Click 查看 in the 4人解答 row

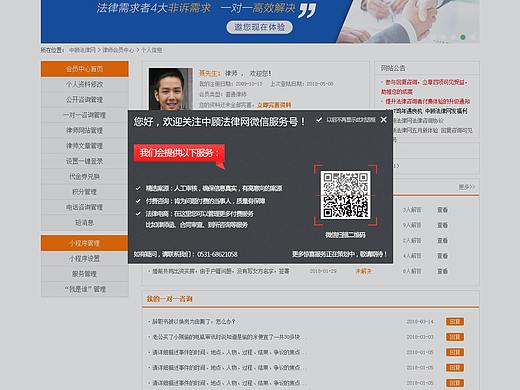click(442, 256)
